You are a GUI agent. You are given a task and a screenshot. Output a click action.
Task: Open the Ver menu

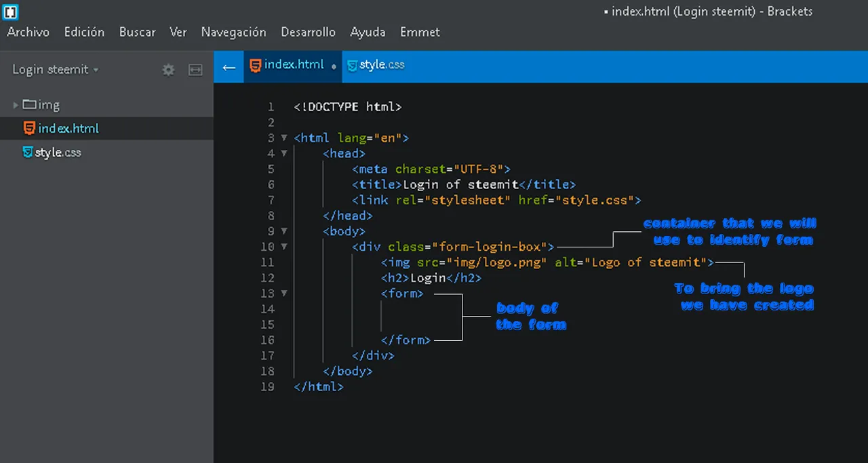178,32
